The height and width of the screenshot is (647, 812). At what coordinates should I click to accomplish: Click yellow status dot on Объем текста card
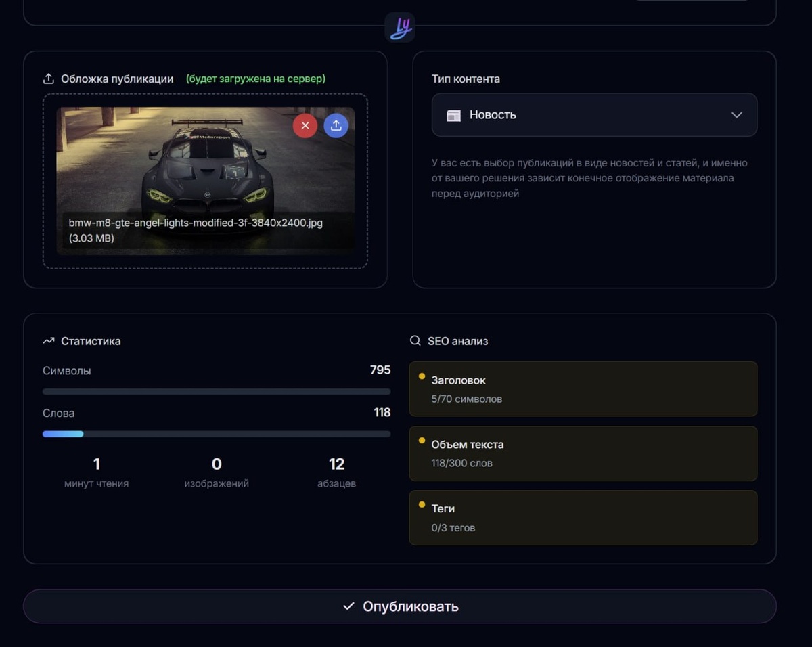click(422, 441)
